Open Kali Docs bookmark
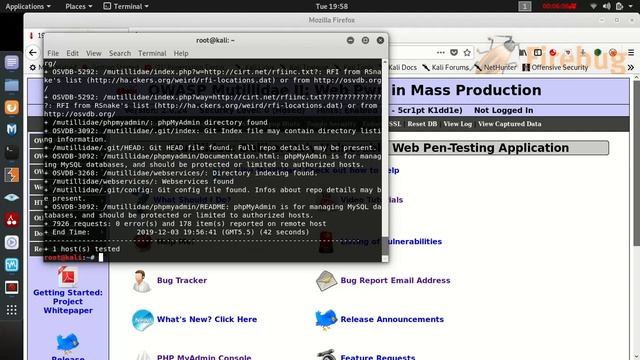Screen dimensions: 640x360 coord(402,67)
